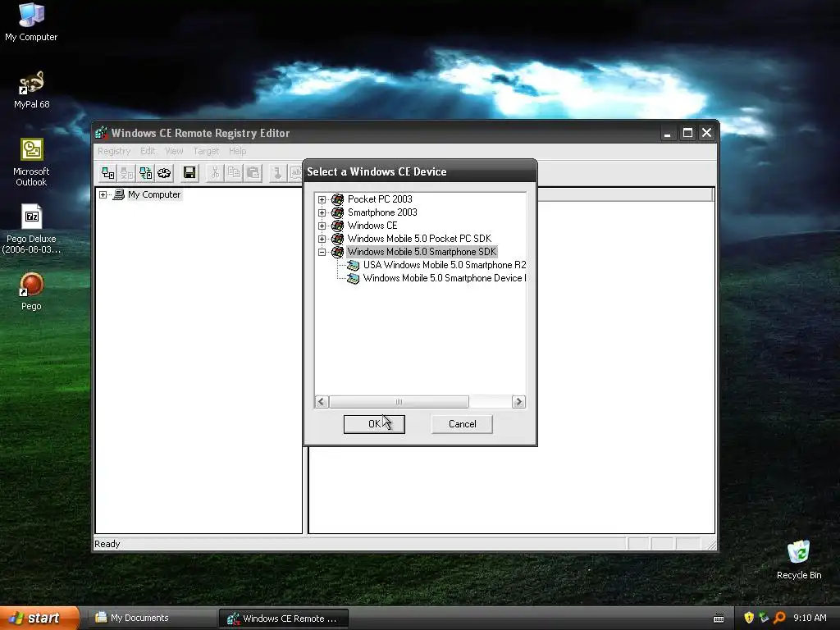
Task: Click the Windows Mobile 5.0 Pocket PC SDK icon
Action: [337, 239]
